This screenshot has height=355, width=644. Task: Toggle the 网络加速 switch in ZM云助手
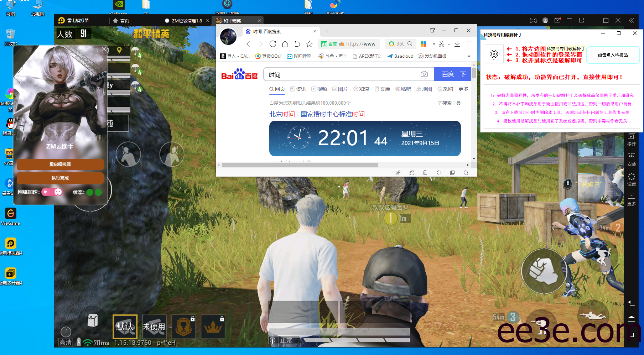tap(53, 192)
